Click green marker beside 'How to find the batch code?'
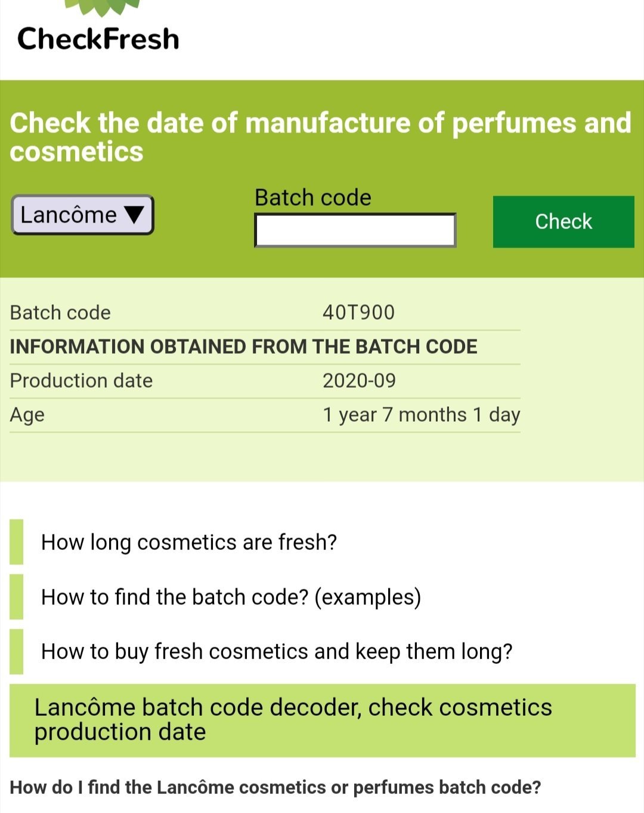 tap(17, 596)
